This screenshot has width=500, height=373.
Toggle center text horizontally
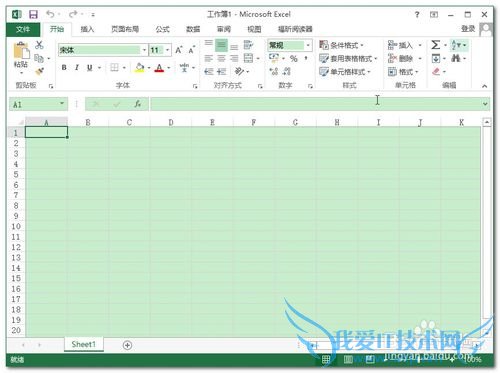click(221, 59)
